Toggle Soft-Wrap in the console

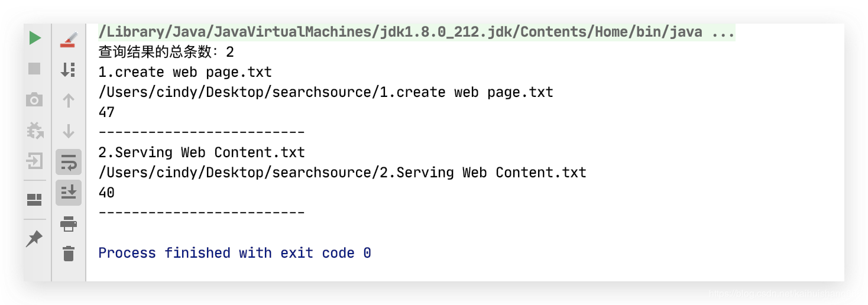coord(69,162)
